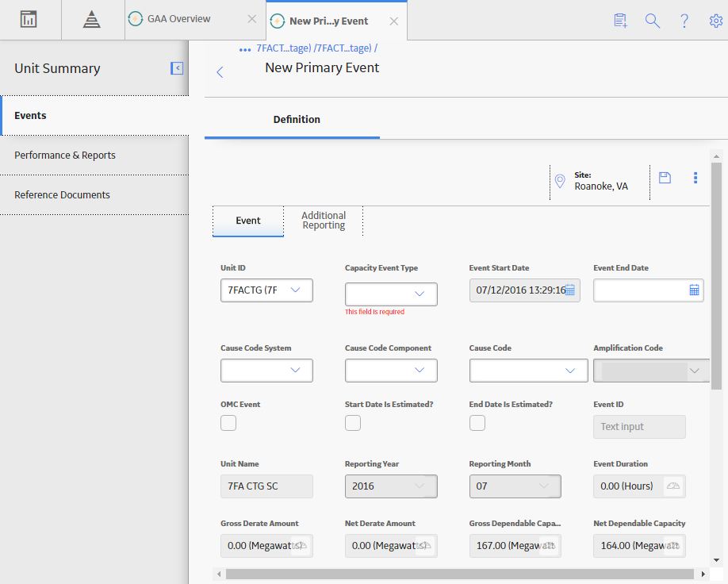Click the Event Start Date field
Viewport: 728px width, 584px height.
(x=525, y=290)
